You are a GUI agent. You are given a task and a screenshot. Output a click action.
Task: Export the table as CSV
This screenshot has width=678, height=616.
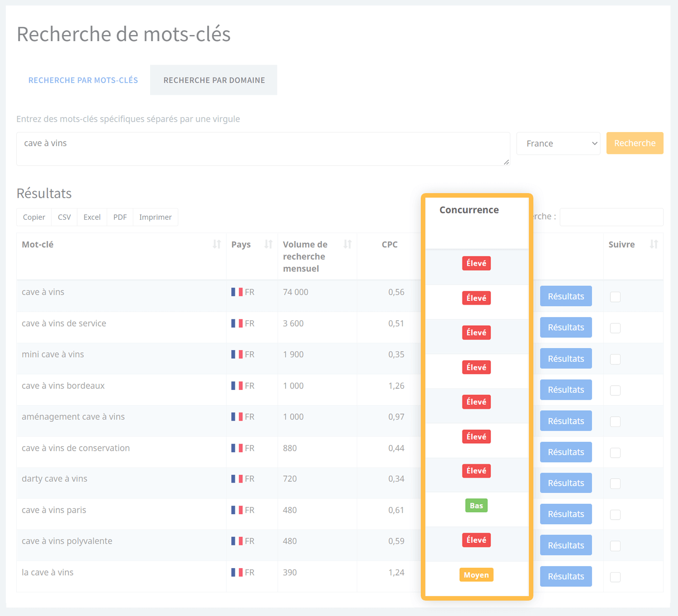tap(64, 217)
